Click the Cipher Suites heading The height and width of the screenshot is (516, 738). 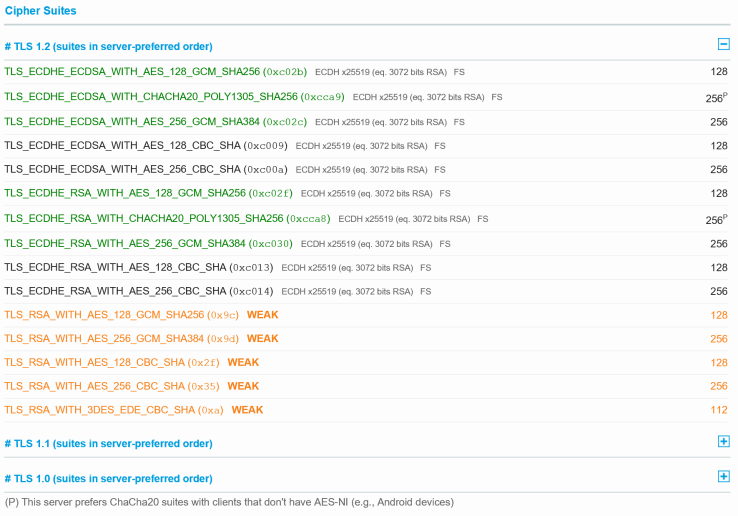click(x=40, y=11)
